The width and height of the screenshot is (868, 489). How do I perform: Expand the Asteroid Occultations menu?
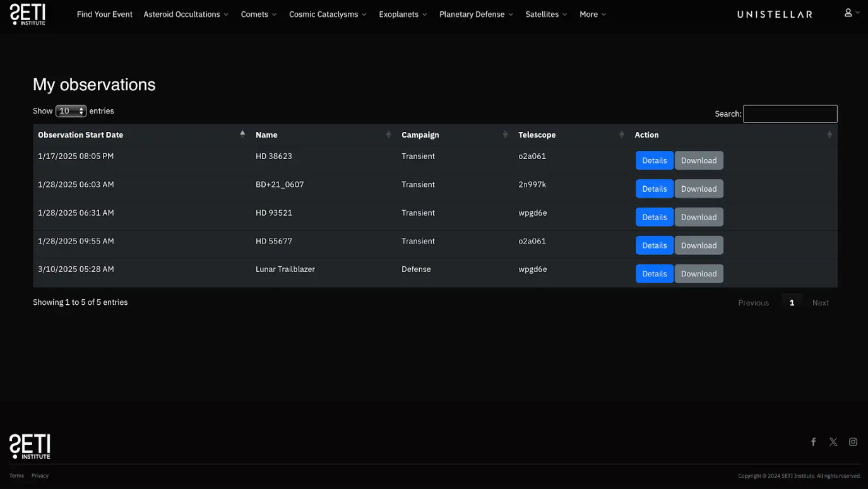pos(186,15)
